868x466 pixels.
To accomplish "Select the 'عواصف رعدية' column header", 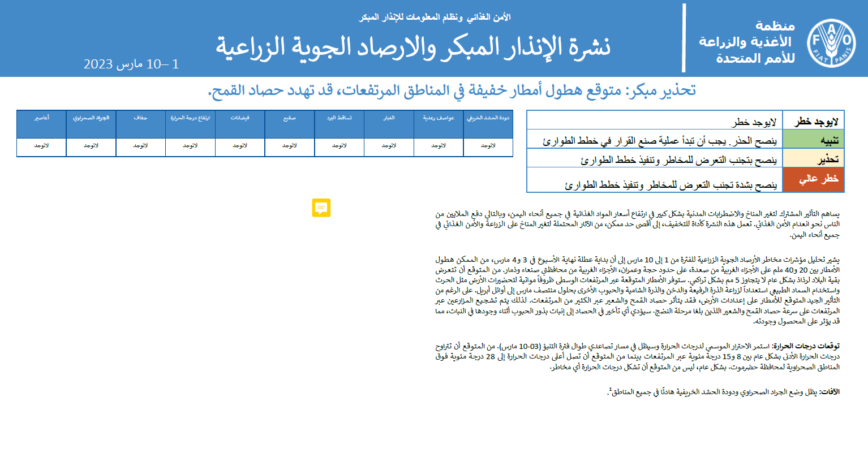I will pos(439,118).
